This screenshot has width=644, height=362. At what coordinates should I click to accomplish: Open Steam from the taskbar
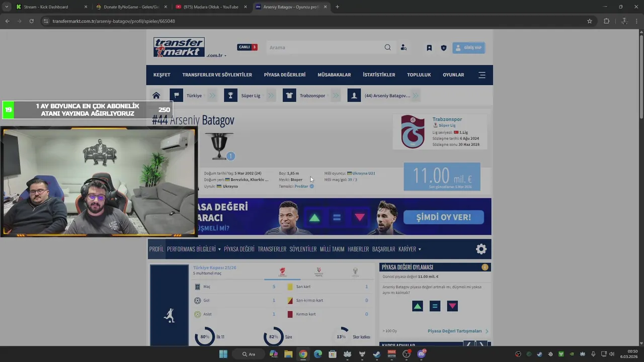point(377,354)
